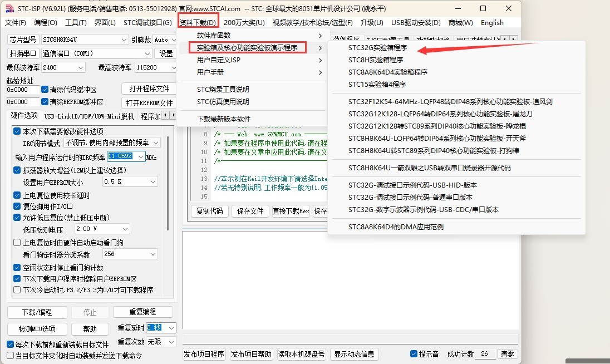Viewport: 610px width, 364px height.
Task: Expand 用户自定义ISP submenu arrow
Action: pyautogui.click(x=320, y=60)
